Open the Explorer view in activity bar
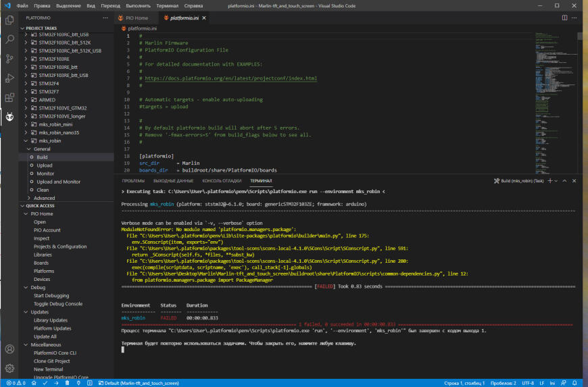 click(9, 20)
